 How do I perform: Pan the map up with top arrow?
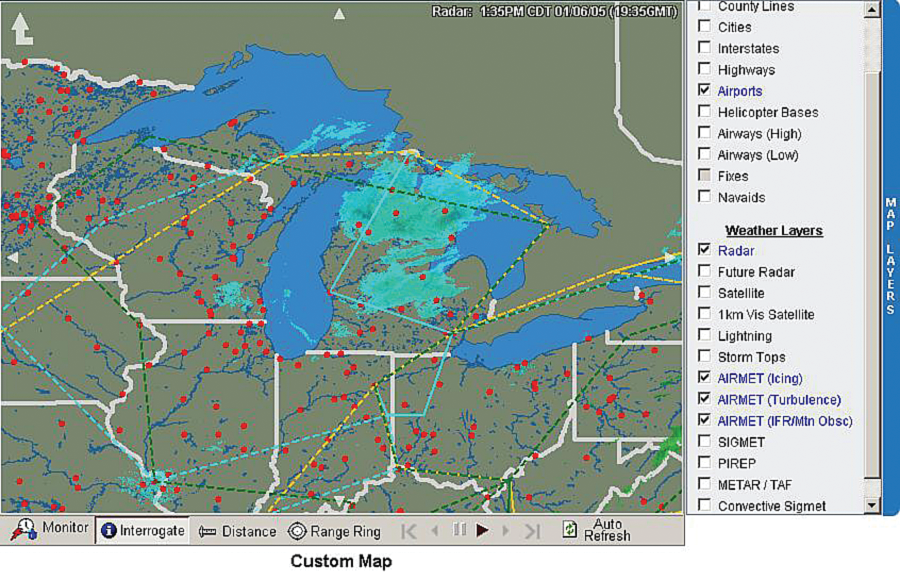coord(340,14)
